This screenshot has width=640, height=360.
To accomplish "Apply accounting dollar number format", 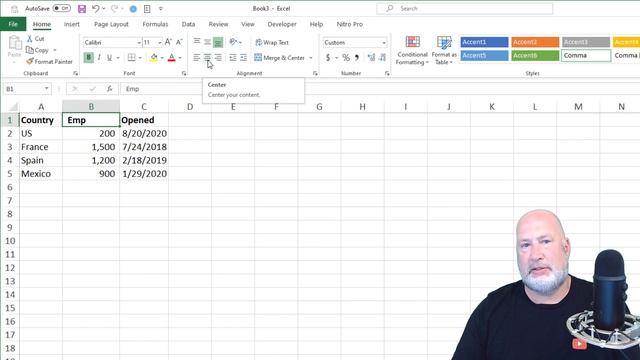I will (328, 58).
